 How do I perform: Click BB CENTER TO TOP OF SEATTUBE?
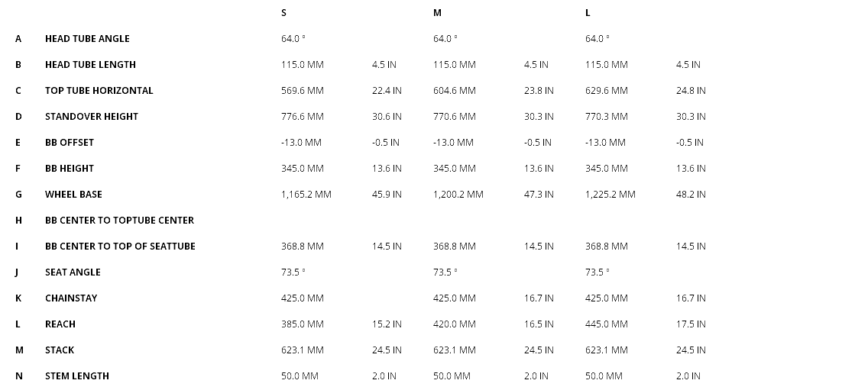click(x=120, y=247)
